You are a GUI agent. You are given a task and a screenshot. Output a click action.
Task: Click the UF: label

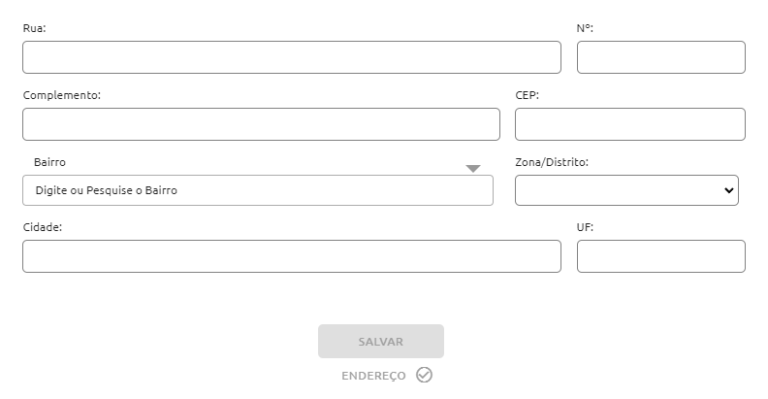pos(585,227)
